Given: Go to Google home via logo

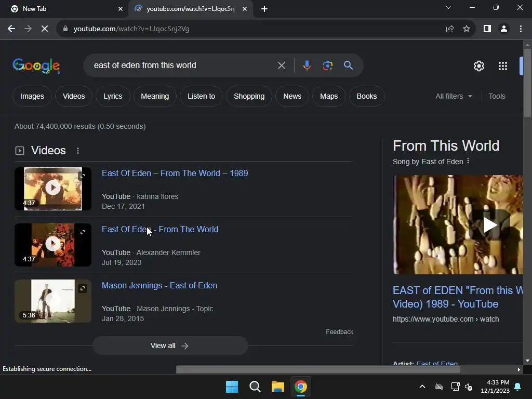Looking at the screenshot, I should pyautogui.click(x=36, y=65).
